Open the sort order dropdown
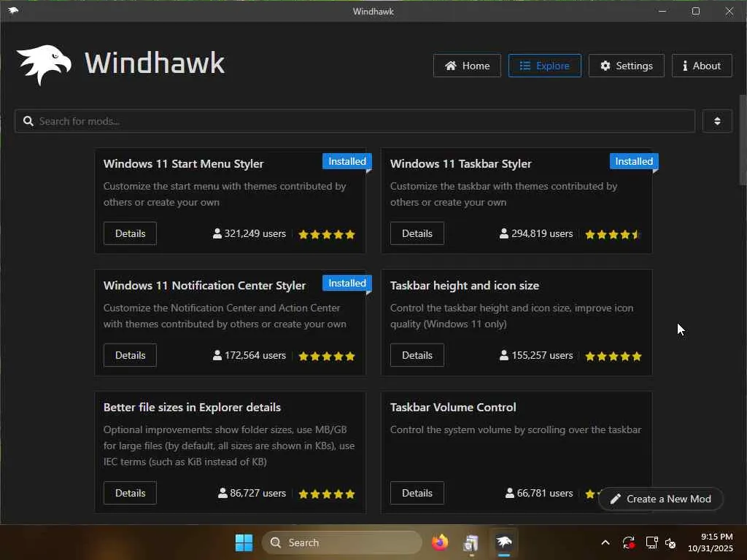The height and width of the screenshot is (560, 747). 717,121
